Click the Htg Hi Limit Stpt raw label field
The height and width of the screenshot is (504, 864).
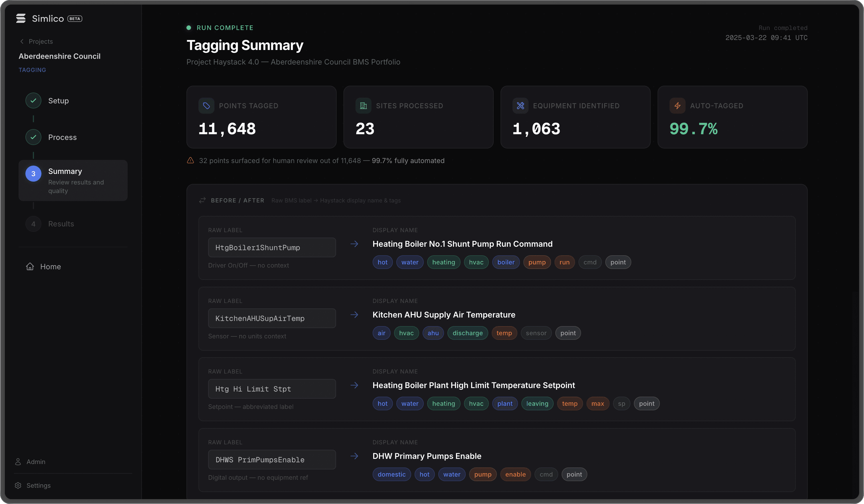pyautogui.click(x=272, y=388)
